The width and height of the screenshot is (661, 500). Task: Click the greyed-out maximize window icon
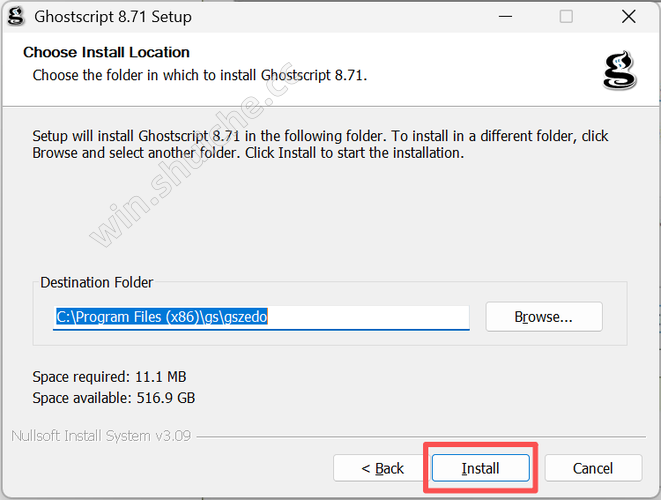[x=566, y=17]
